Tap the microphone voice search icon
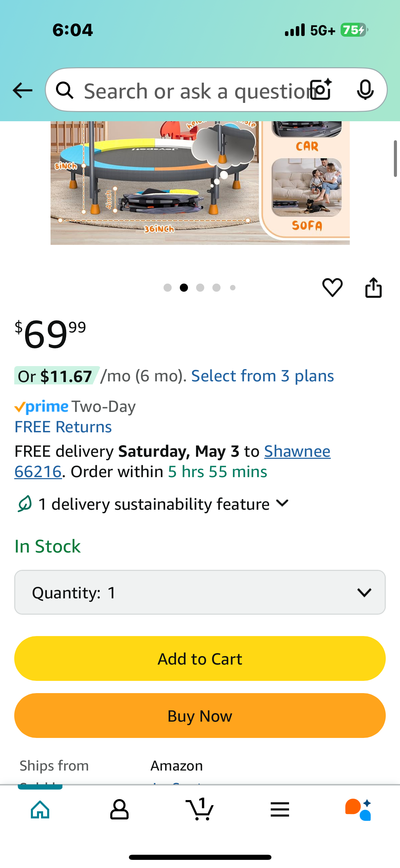The width and height of the screenshot is (400, 868). click(x=365, y=90)
